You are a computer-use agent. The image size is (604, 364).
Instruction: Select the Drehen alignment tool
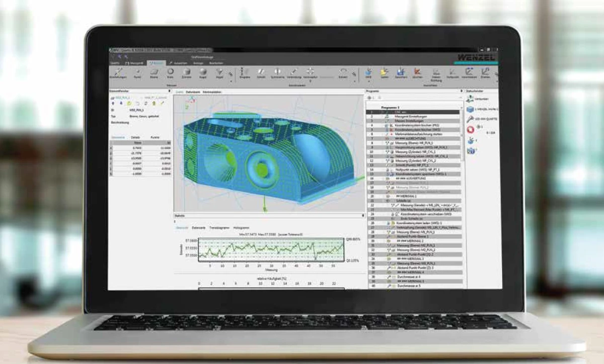485,74
